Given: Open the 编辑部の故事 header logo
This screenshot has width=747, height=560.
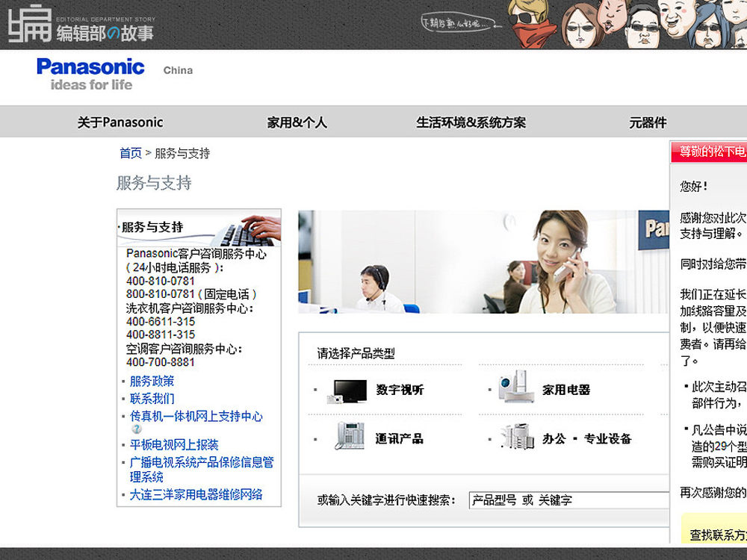Looking at the screenshot, I should pos(81,25).
